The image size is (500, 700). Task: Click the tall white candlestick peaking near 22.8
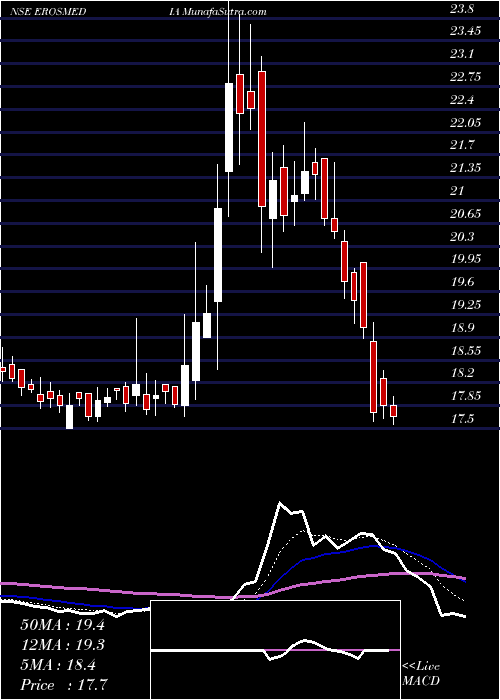pyautogui.click(x=229, y=127)
